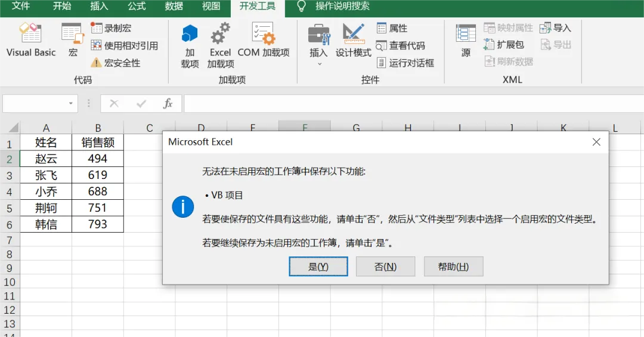This screenshot has width=644, height=337.
Task: Click 帮助(H) in the dialog
Action: pyautogui.click(x=453, y=266)
